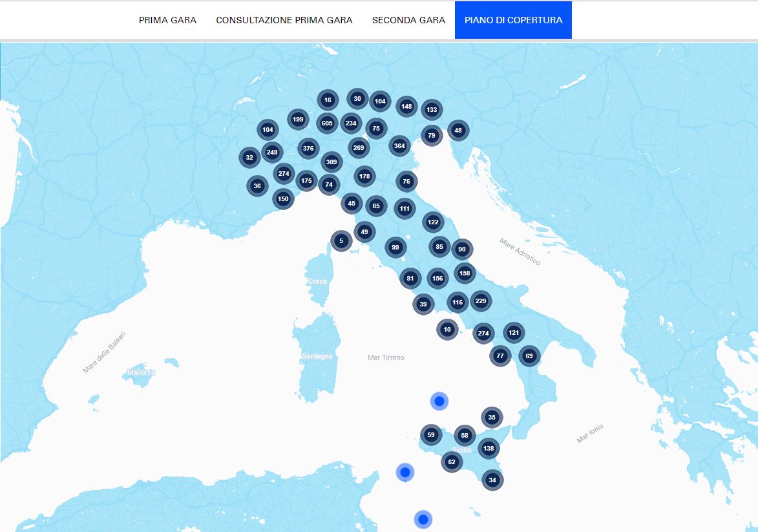Screen dimensions: 758x532
Task: Click the blue dot marker north of Sicily
Action: point(439,401)
